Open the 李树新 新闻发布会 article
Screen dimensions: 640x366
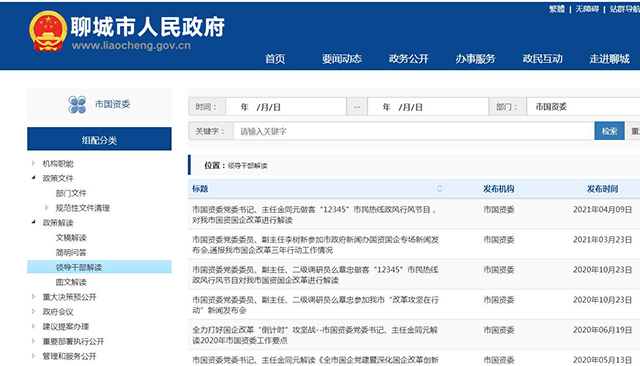tap(315, 245)
